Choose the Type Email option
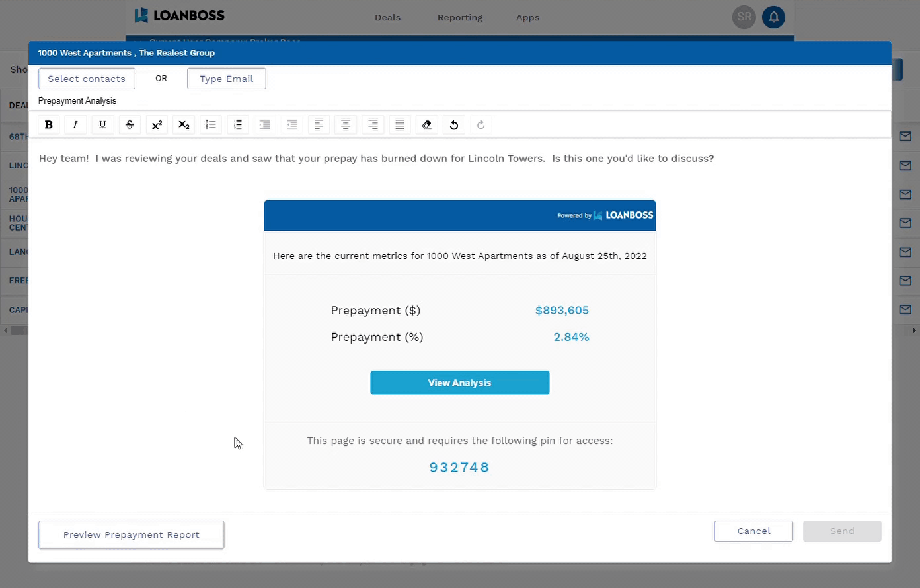 pyautogui.click(x=227, y=79)
